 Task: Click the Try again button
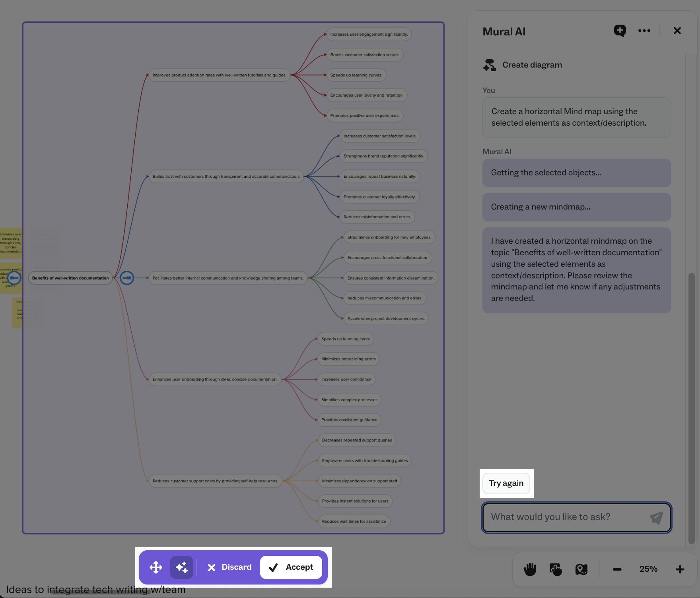pos(506,483)
